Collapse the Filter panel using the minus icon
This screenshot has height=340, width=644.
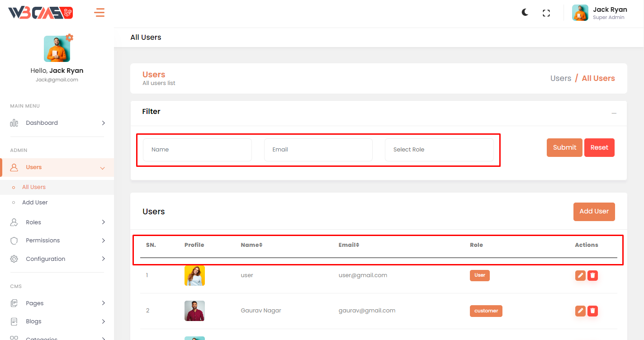click(x=614, y=113)
